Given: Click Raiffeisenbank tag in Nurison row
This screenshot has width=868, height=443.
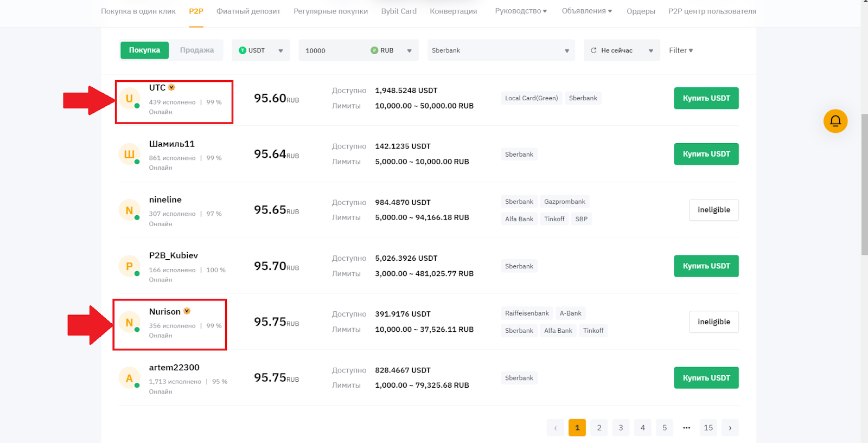Looking at the screenshot, I should pyautogui.click(x=527, y=313).
